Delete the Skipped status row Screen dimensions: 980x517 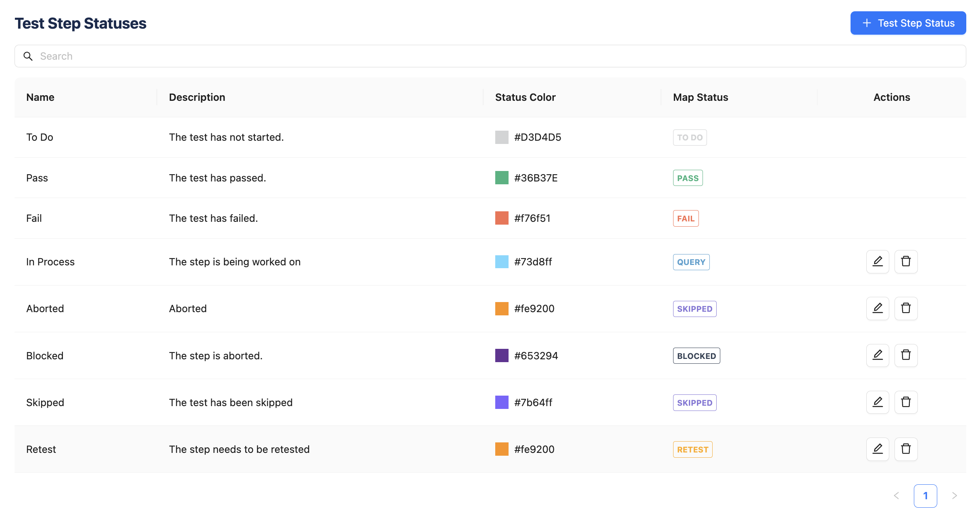pos(906,402)
